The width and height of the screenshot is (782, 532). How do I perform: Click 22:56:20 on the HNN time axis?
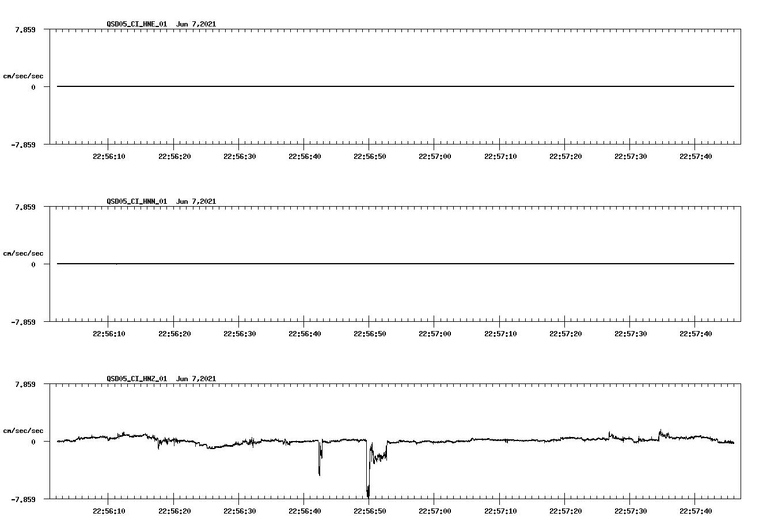point(174,334)
